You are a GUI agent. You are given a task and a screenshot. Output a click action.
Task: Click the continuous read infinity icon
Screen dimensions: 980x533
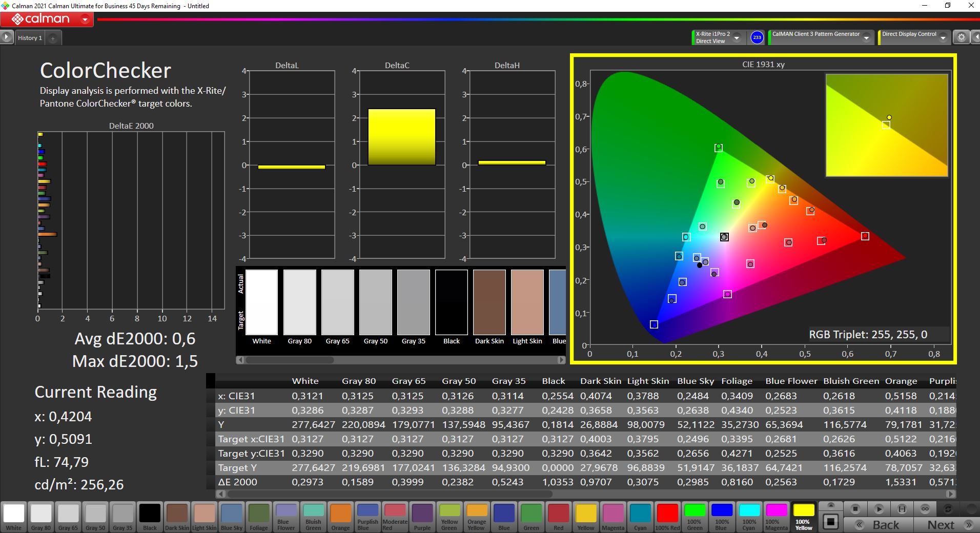(925, 509)
